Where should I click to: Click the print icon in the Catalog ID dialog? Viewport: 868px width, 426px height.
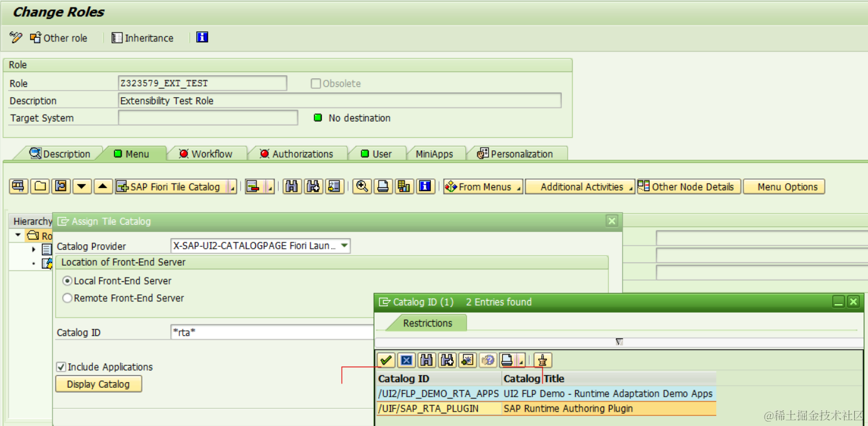507,360
